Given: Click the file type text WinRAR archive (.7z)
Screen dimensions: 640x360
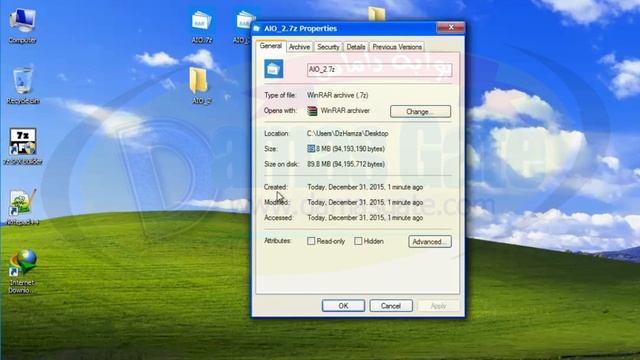Looking at the screenshot, I should (x=338, y=95).
